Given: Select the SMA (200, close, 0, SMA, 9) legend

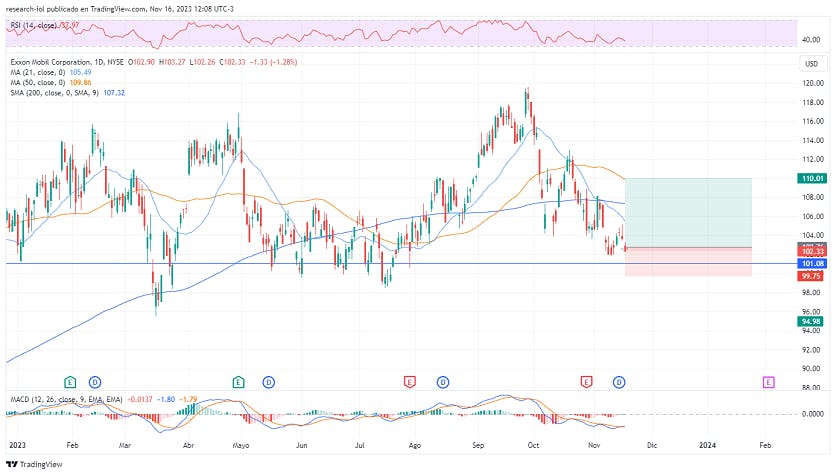Looking at the screenshot, I should [x=54, y=93].
